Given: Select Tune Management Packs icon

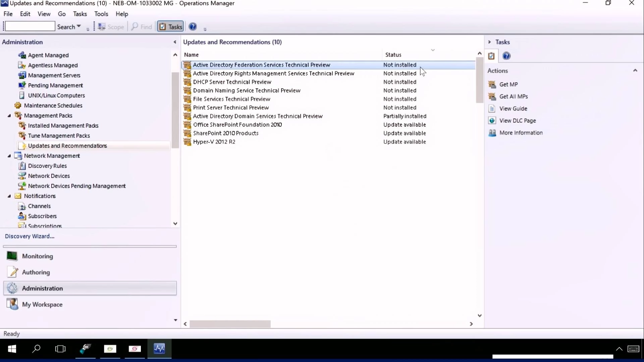Looking at the screenshot, I should click(22, 136).
